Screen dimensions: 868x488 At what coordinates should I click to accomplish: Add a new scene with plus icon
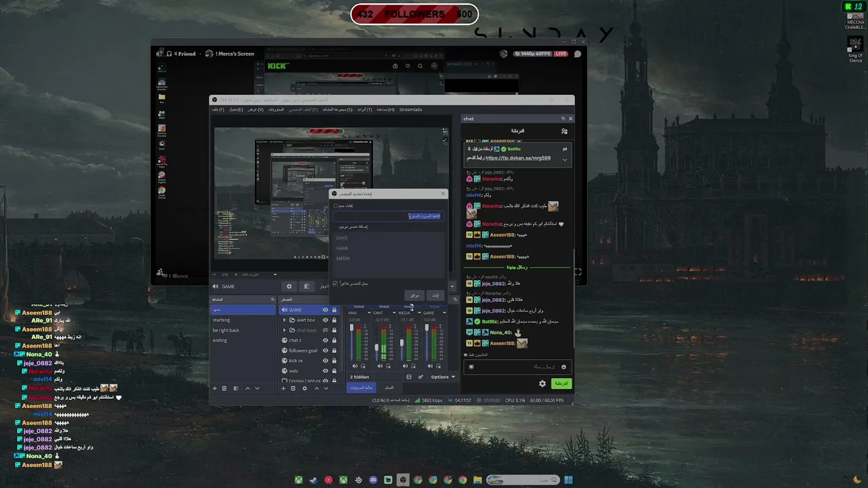(x=215, y=388)
